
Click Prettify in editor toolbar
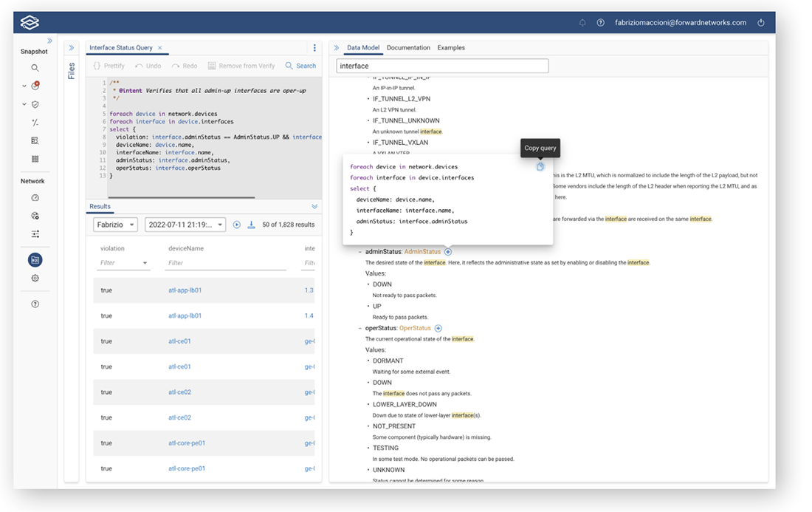pos(109,66)
